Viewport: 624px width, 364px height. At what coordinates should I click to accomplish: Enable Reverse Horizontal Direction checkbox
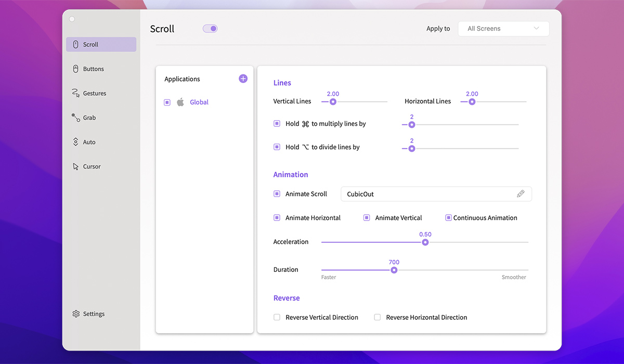tap(378, 317)
